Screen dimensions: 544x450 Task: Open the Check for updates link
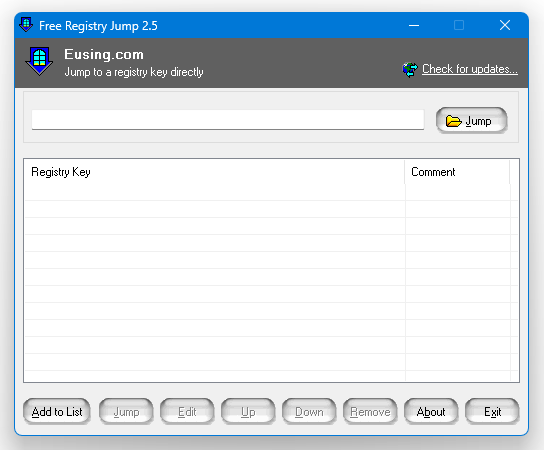pyautogui.click(x=470, y=69)
